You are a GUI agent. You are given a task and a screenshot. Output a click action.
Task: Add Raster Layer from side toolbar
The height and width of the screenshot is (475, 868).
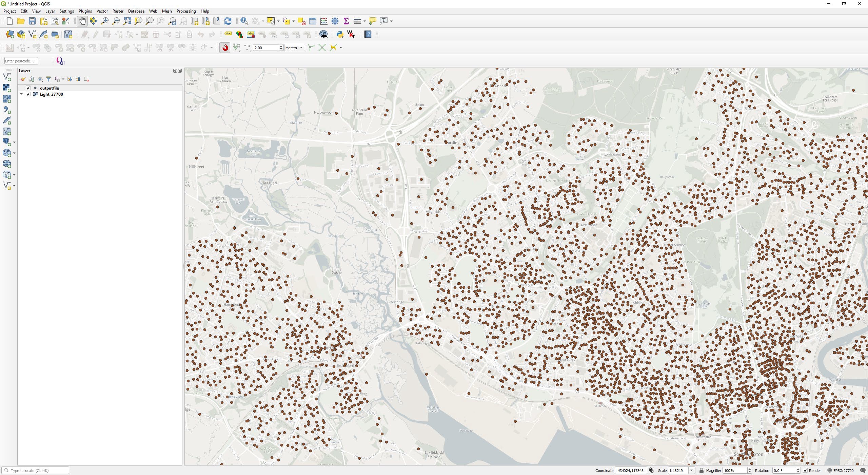(7, 88)
